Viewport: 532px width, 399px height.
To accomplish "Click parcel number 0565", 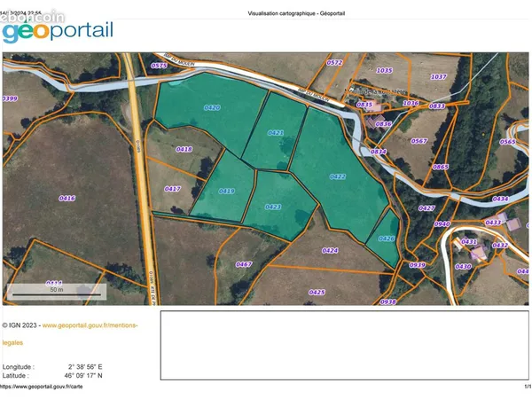I will click(x=507, y=142).
